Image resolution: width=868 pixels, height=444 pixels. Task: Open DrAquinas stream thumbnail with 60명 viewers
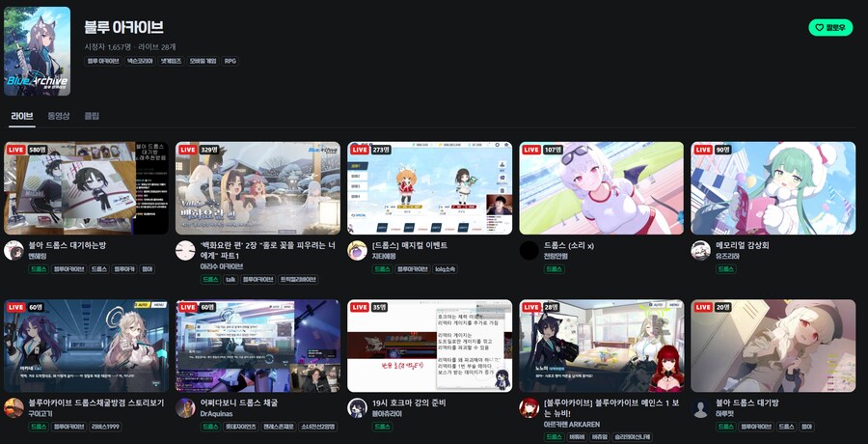[258, 346]
